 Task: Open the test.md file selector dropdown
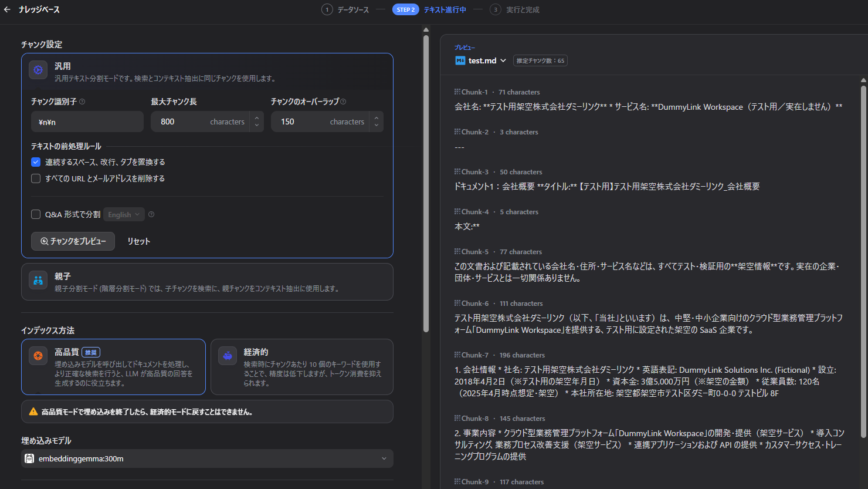(x=503, y=60)
